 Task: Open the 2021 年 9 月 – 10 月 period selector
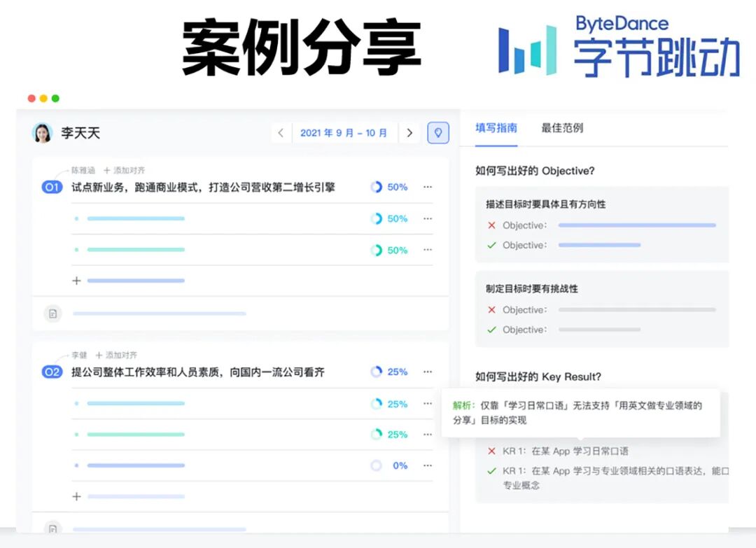344,133
